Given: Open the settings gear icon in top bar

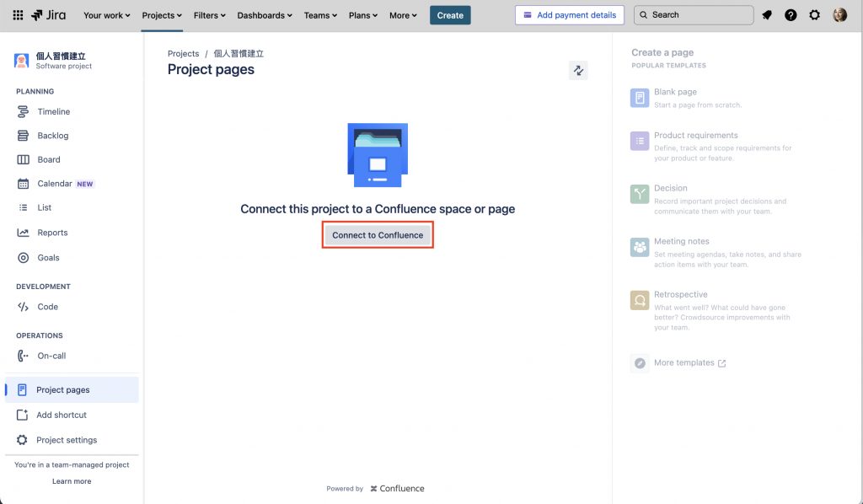Looking at the screenshot, I should [815, 15].
